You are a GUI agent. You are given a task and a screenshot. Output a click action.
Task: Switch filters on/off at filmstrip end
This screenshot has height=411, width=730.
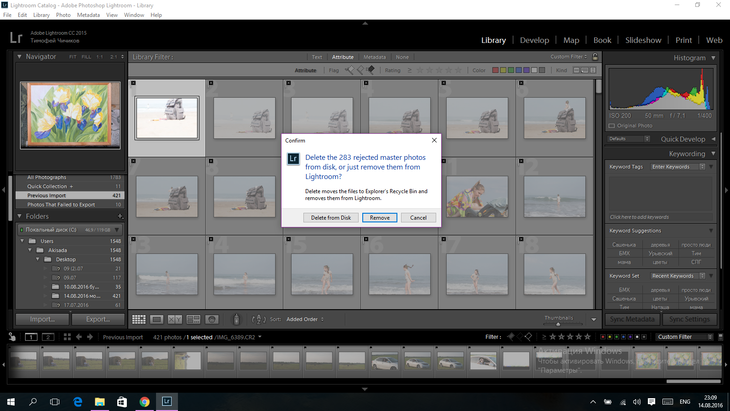[x=720, y=337]
